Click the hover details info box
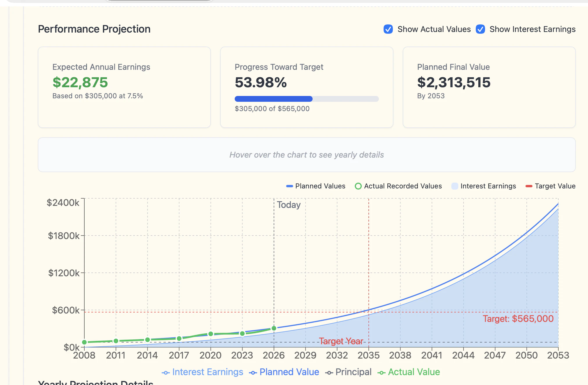The image size is (588, 385). [307, 155]
